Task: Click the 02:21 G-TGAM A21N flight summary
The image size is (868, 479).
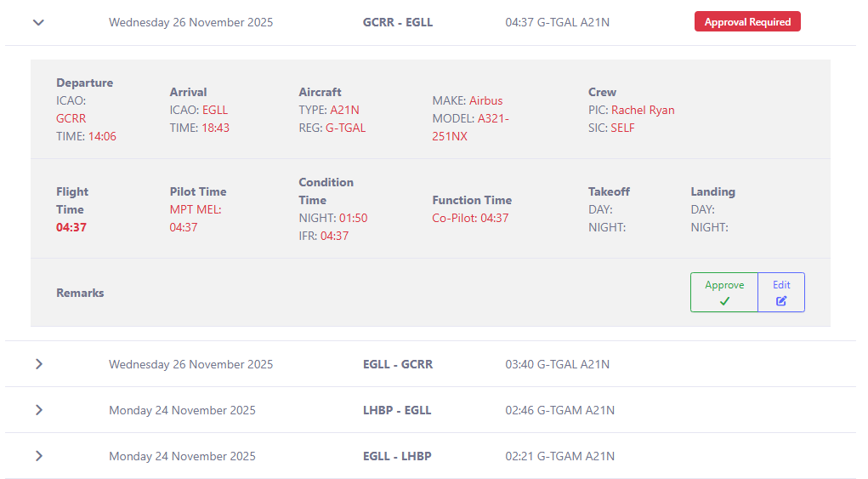Action: point(559,456)
